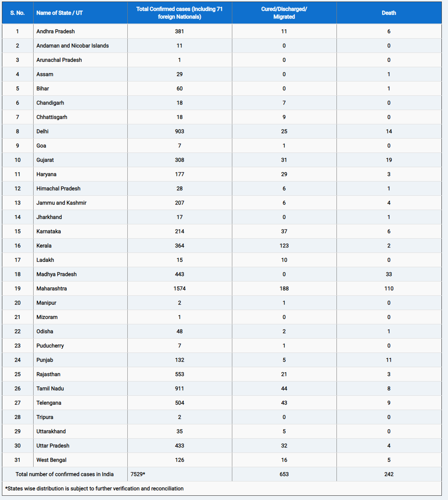This screenshot has width=448, height=500.
Task: Click Maharashtra's confirmed cases value 1574
Action: [x=179, y=288]
